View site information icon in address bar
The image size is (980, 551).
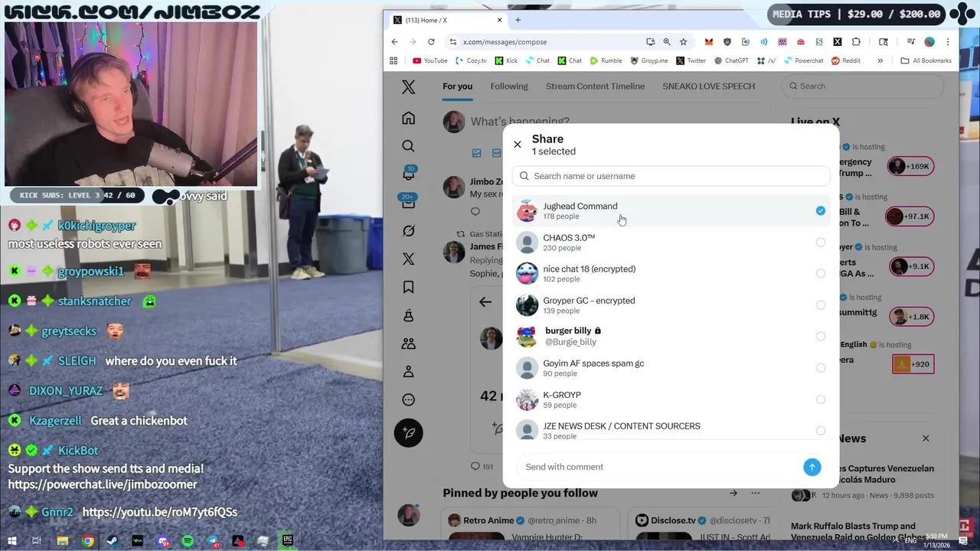point(452,42)
